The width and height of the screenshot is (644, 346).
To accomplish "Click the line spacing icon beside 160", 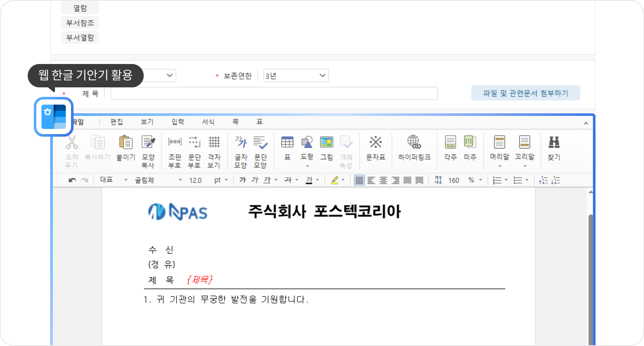I will click(x=438, y=180).
